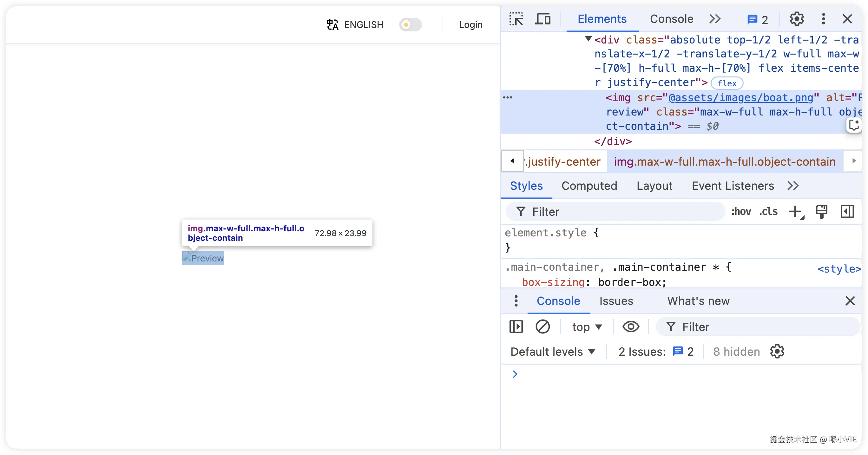Toggle the :hov element state
The width and height of the screenshot is (868, 455).
click(741, 212)
